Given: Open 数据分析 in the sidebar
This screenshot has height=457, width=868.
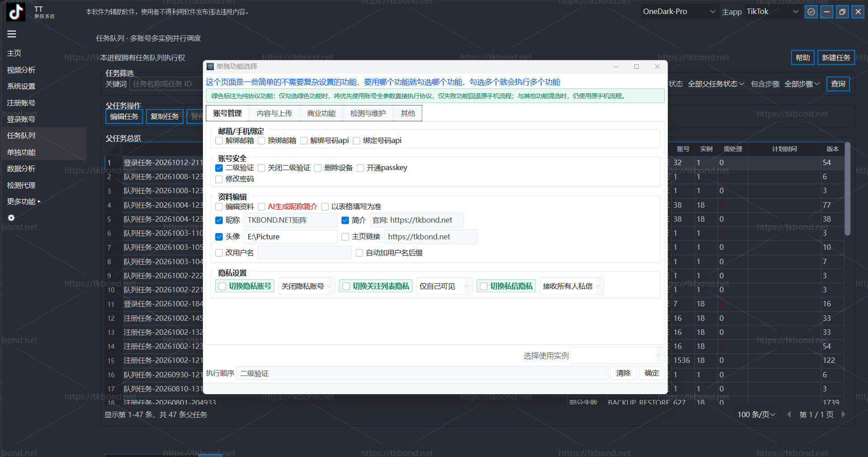Looking at the screenshot, I should (x=21, y=169).
